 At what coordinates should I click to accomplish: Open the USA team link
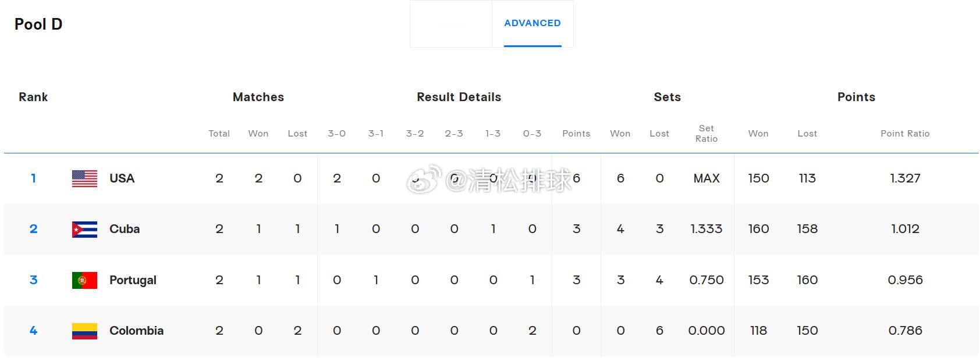(122, 178)
